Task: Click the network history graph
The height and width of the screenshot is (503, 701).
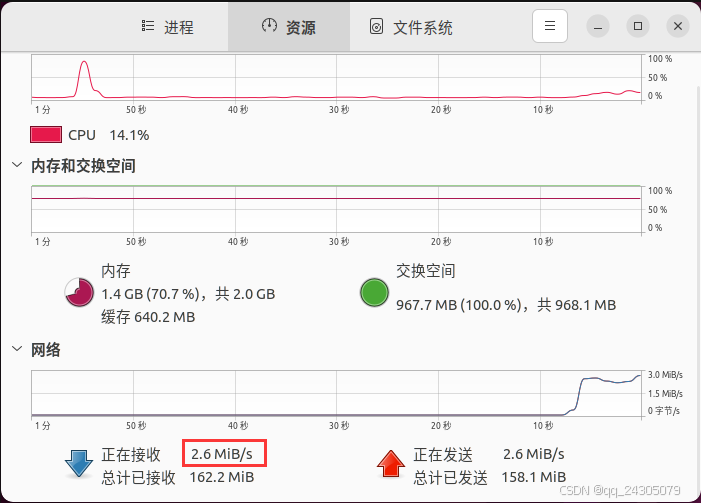Action: 336,393
